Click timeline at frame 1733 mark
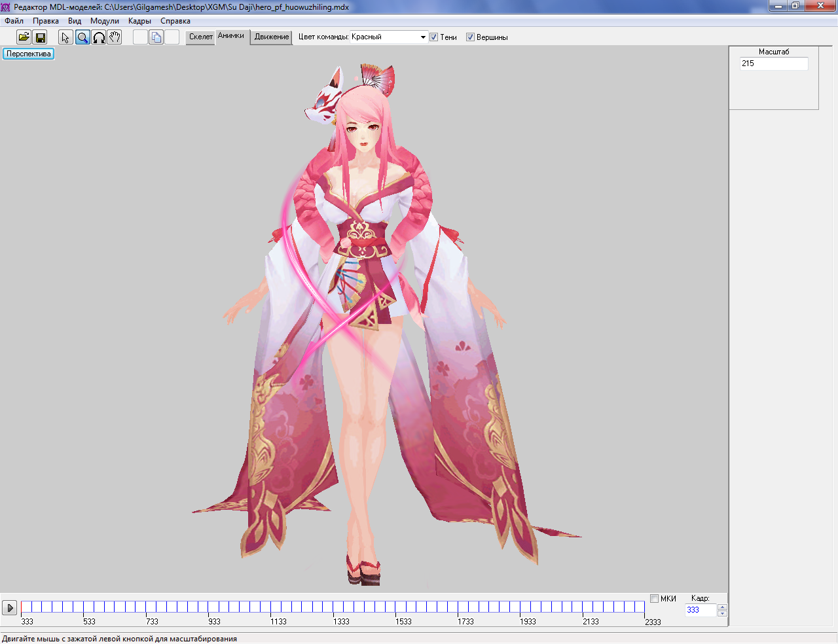This screenshot has width=838, height=644. 458,607
